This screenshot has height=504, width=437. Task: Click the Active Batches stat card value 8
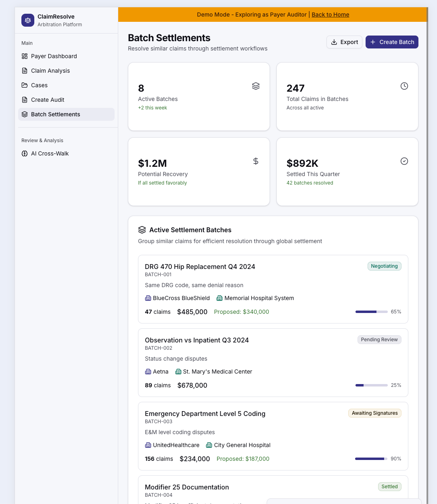pos(141,88)
